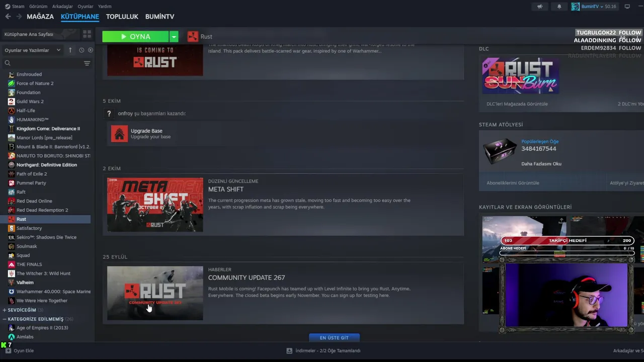Open advanced filters icon in search bar
The width and height of the screenshot is (644, 362).
(x=87, y=63)
